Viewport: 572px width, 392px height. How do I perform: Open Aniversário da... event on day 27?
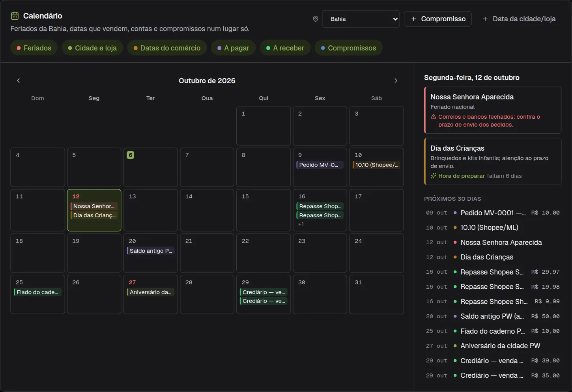point(150,292)
